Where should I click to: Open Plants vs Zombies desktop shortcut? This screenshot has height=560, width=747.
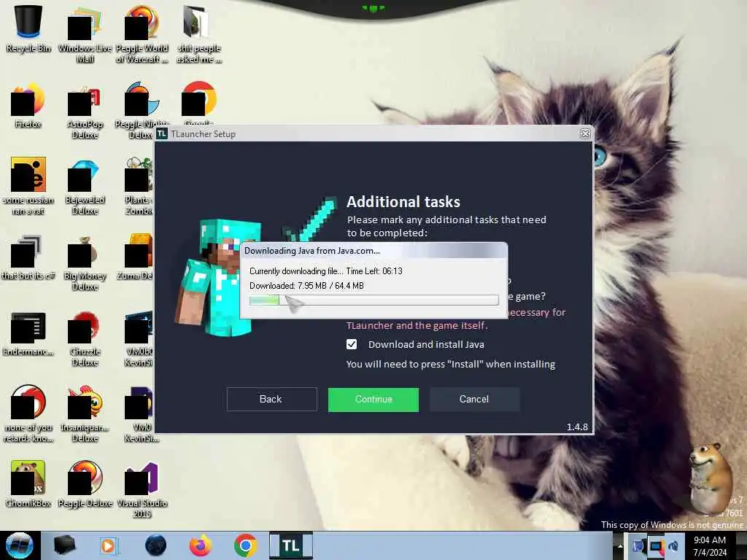[139, 187]
